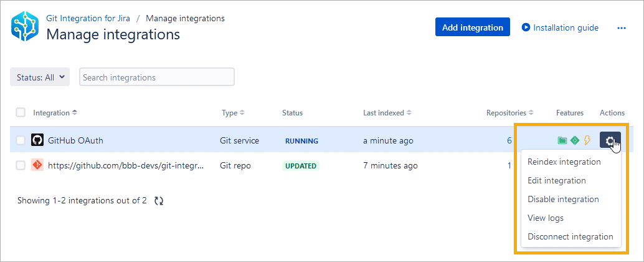The image size is (644, 262).
Task: Open the gear actions menu for GitHub OAuth
Action: pyautogui.click(x=610, y=140)
